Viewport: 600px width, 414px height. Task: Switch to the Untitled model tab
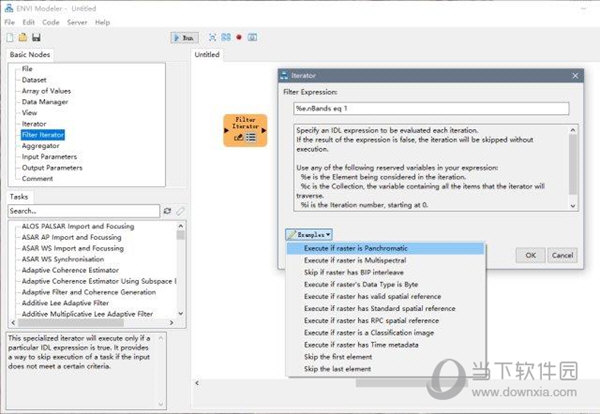(207, 54)
